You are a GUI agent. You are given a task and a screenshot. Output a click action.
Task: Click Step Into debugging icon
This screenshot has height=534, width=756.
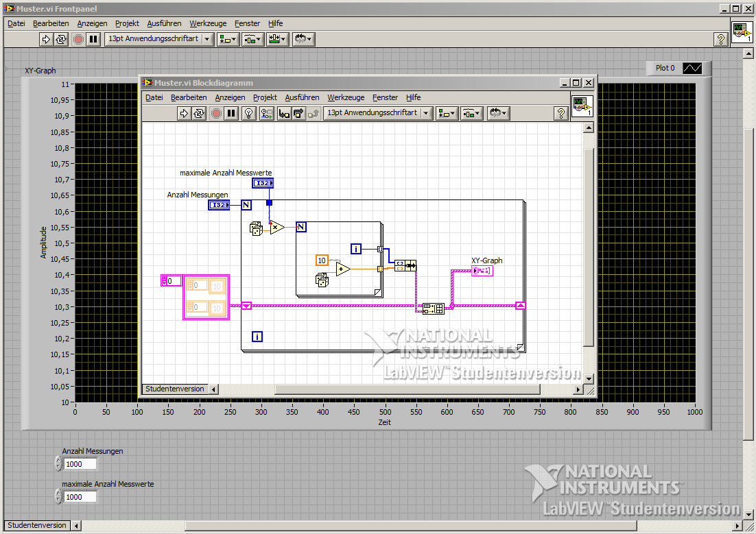(283, 113)
